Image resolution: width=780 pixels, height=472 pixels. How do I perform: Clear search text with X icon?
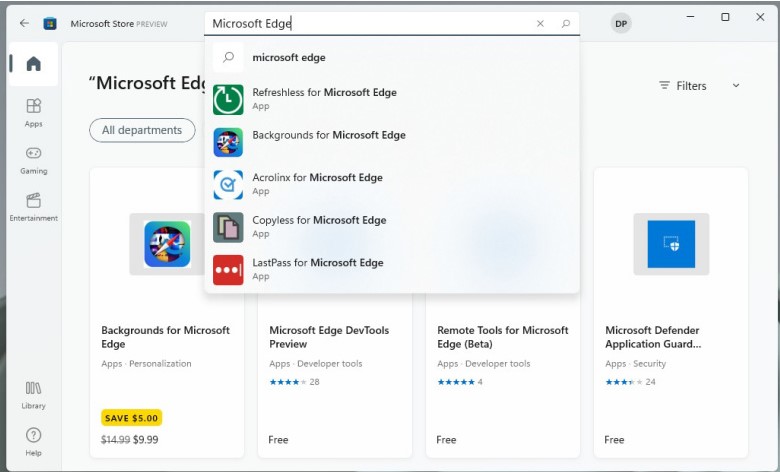pyautogui.click(x=541, y=24)
